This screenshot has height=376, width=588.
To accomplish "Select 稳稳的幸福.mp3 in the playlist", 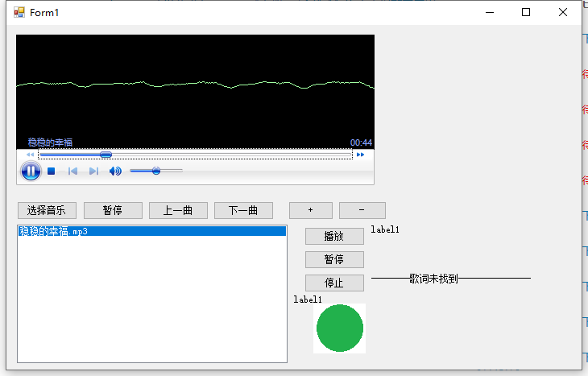I will click(152, 231).
